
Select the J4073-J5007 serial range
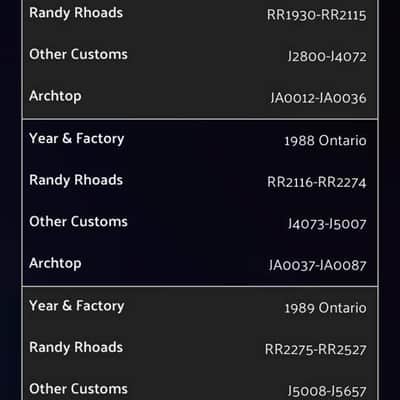coord(327,224)
